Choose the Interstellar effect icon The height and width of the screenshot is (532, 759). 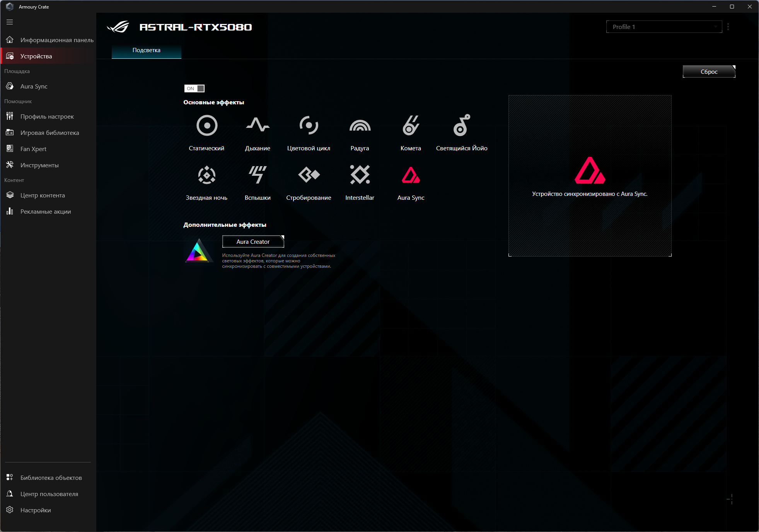point(360,175)
